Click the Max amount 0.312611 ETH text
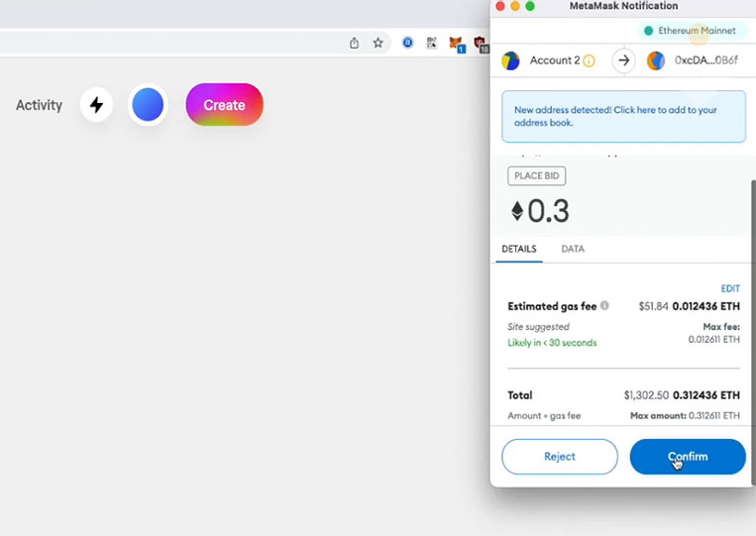Viewport: 756px width, 536px height. (685, 415)
